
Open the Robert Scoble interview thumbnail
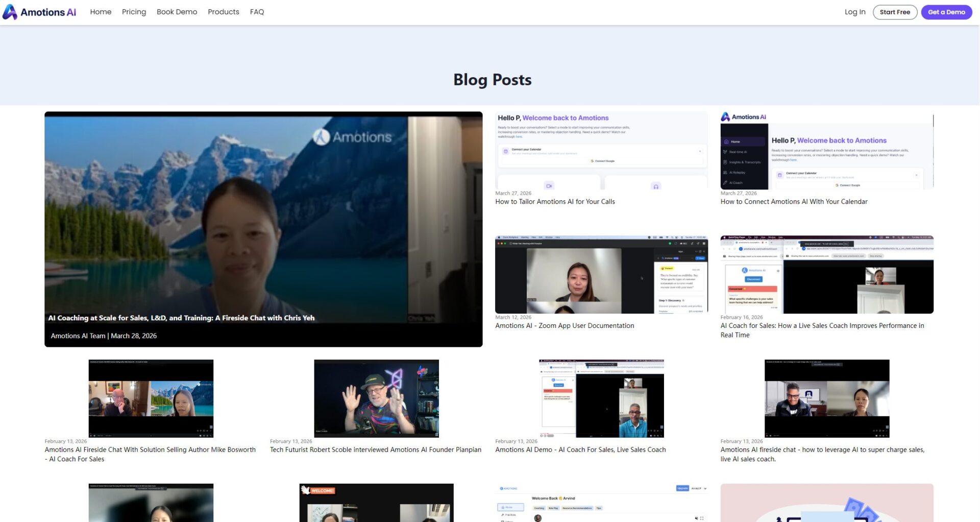click(x=376, y=398)
